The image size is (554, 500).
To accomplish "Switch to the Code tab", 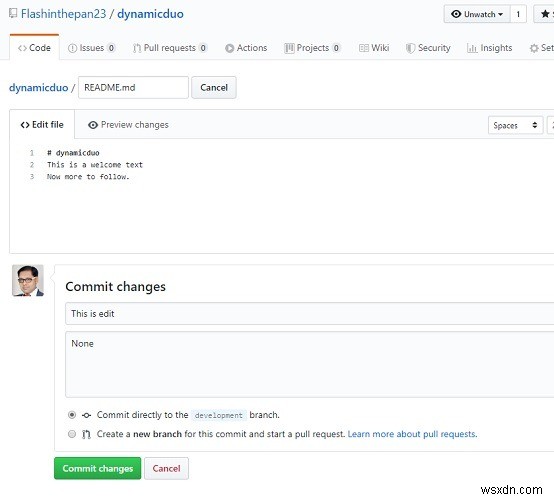I will click(x=34, y=48).
